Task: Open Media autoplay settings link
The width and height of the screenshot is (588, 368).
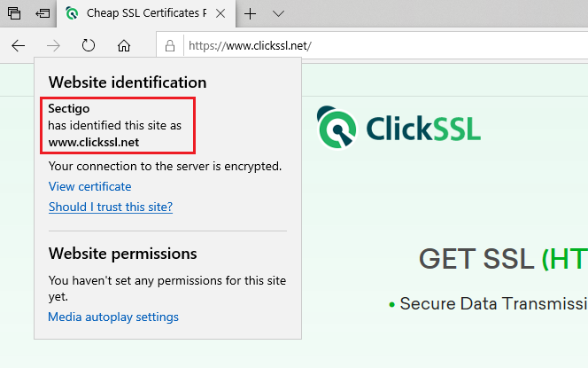Action: coord(113,317)
